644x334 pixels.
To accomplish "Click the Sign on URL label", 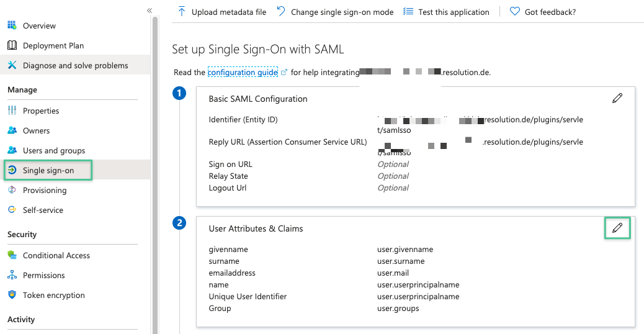I will tap(230, 165).
